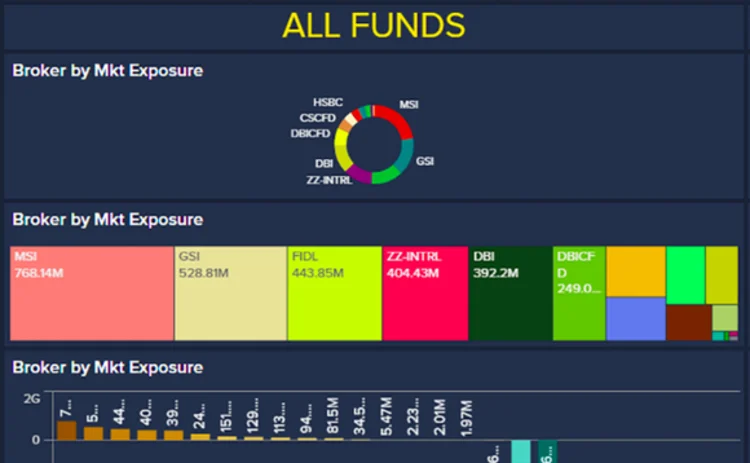Click the bar labeled 44... in the bar chart
Viewport: 750px width, 463px height.
click(x=120, y=434)
